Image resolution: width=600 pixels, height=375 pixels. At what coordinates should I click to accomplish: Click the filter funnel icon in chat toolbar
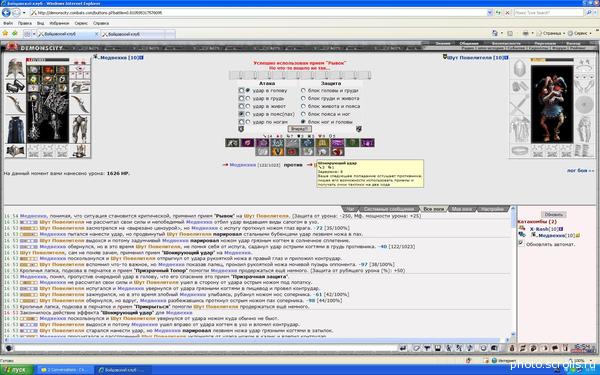point(427,348)
